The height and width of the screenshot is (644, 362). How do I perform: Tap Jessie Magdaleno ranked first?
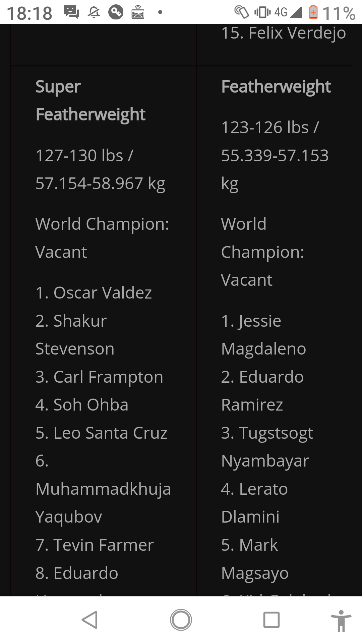(x=263, y=335)
